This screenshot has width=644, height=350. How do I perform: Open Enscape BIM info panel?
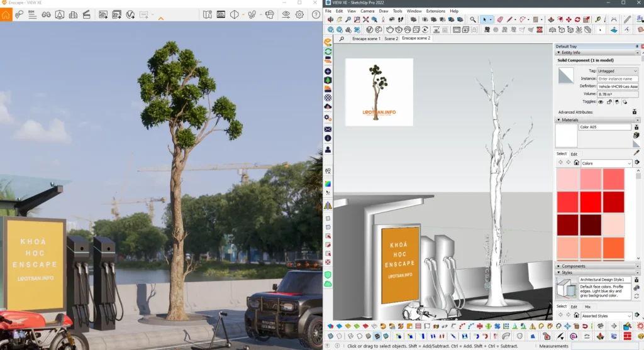tap(32, 15)
